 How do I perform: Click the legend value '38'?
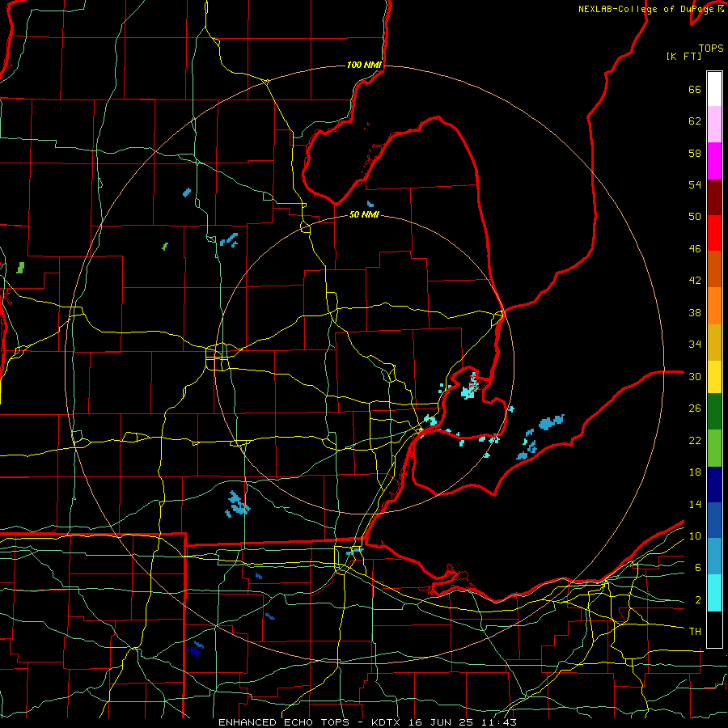(x=695, y=312)
